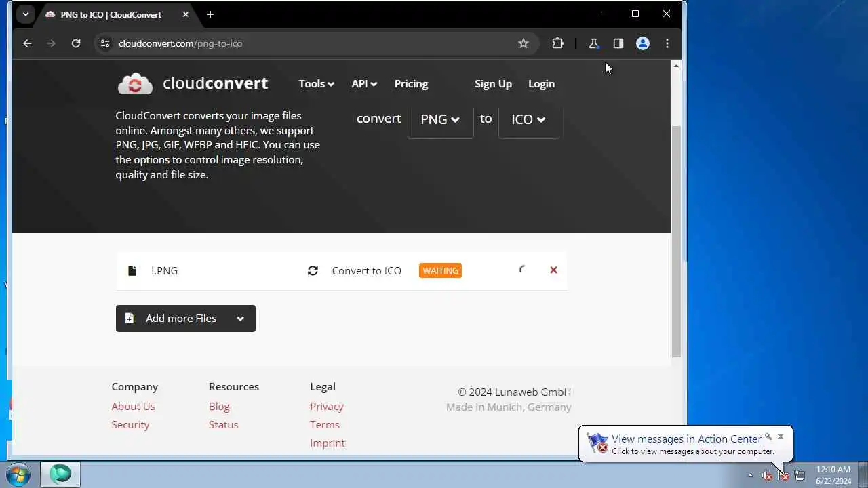
Task: Remove l.PNG with the red X
Action: 553,270
